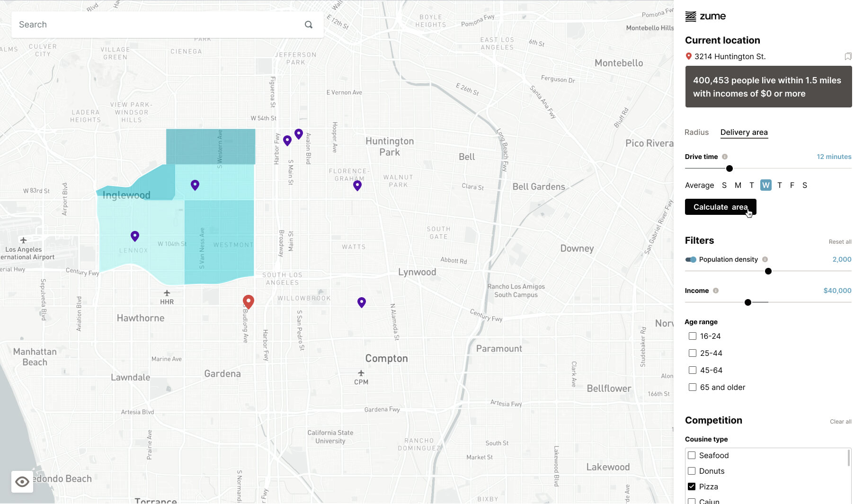Open the Income info icon

716,291
